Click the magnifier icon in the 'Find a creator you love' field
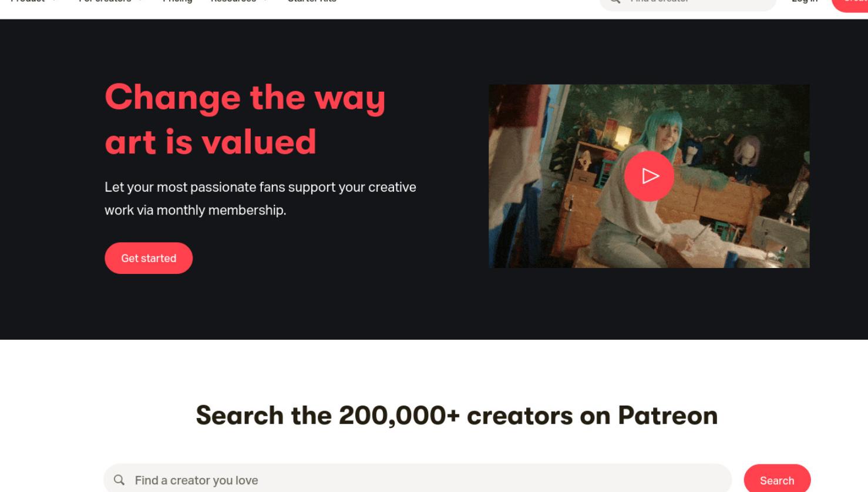868x492 pixels. 119,480
